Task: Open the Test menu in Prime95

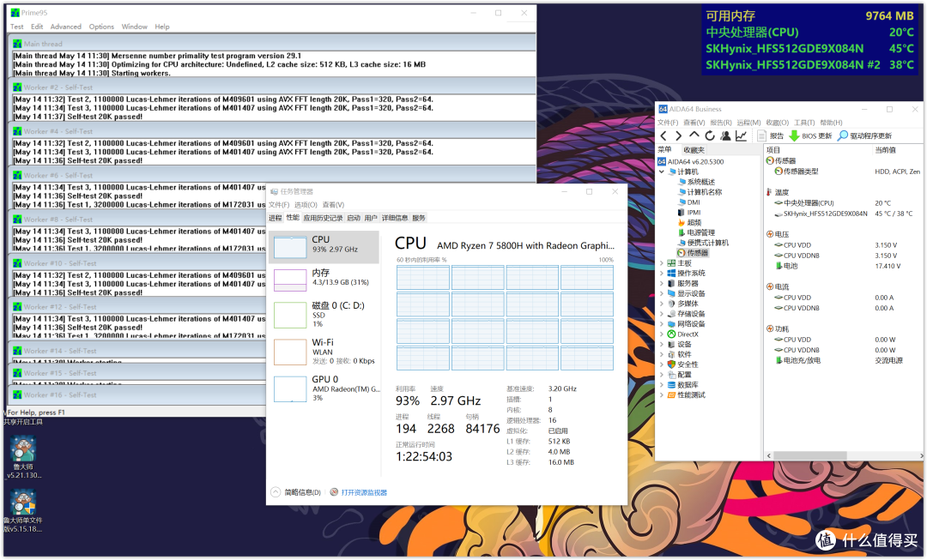Action: [x=16, y=27]
